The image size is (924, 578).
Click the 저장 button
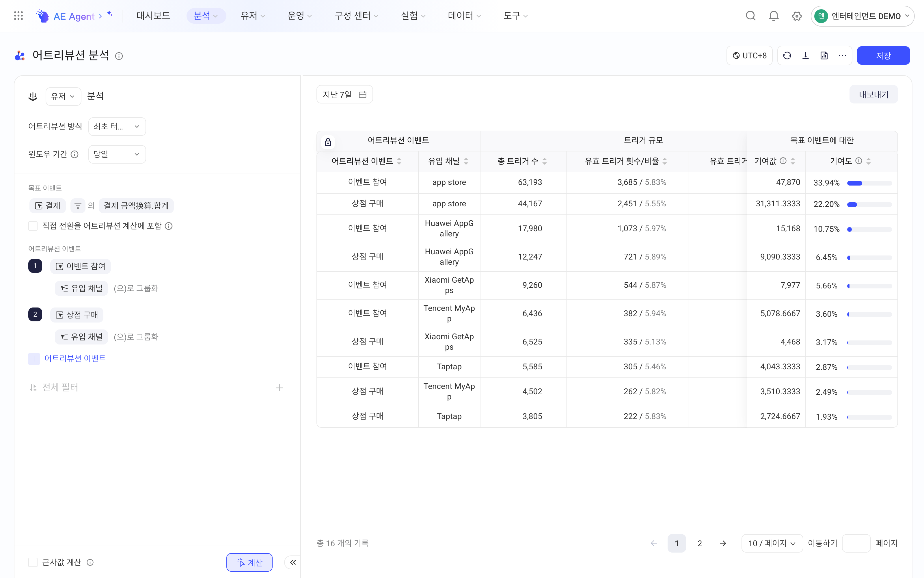[883, 56]
